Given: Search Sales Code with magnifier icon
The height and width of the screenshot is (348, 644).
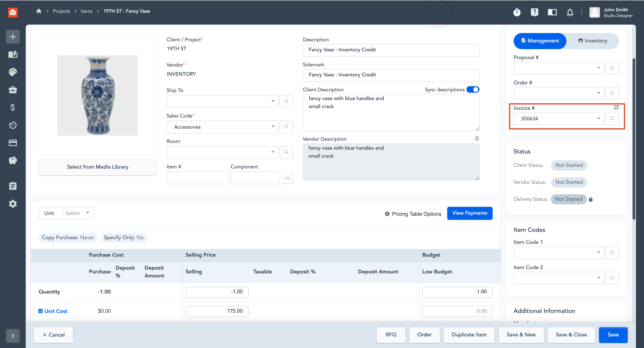Looking at the screenshot, I should 286,127.
